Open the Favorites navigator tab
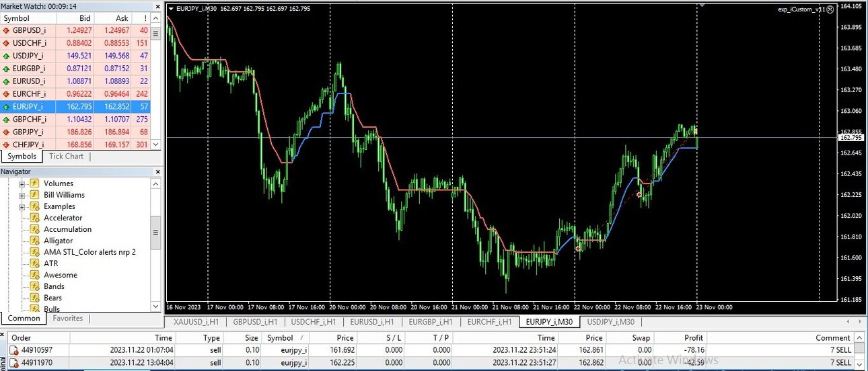The width and height of the screenshot is (868, 371). point(68,319)
